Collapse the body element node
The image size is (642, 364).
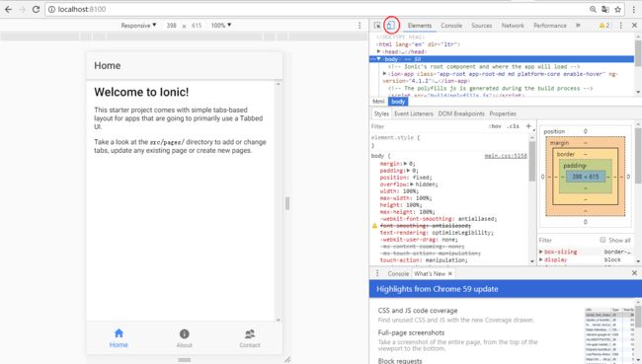coord(378,59)
